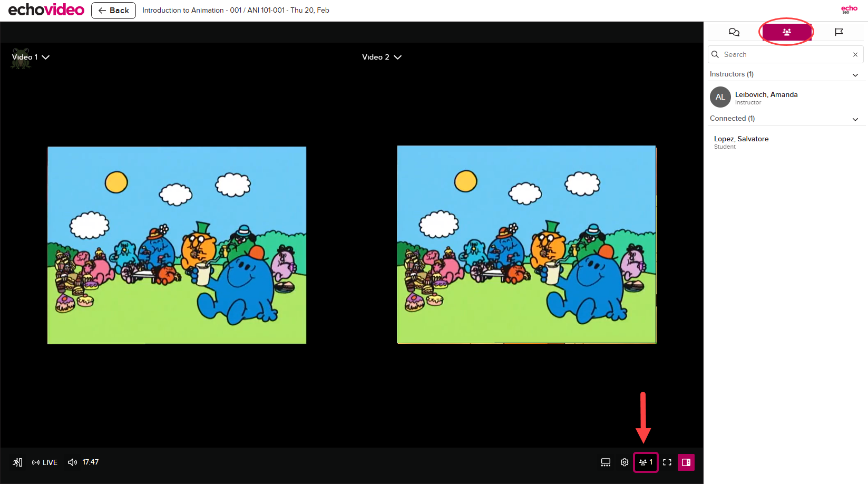Switch to the participants tab
This screenshot has height=484, width=868.
tap(786, 32)
